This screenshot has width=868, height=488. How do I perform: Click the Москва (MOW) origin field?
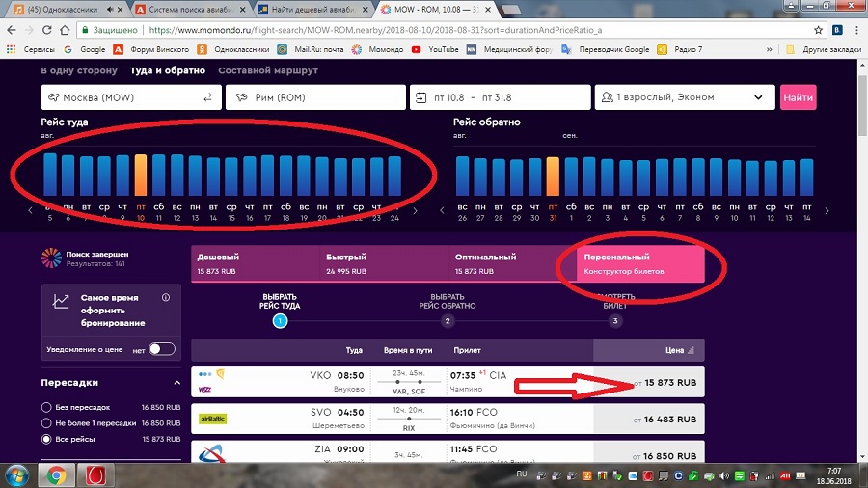click(x=131, y=97)
